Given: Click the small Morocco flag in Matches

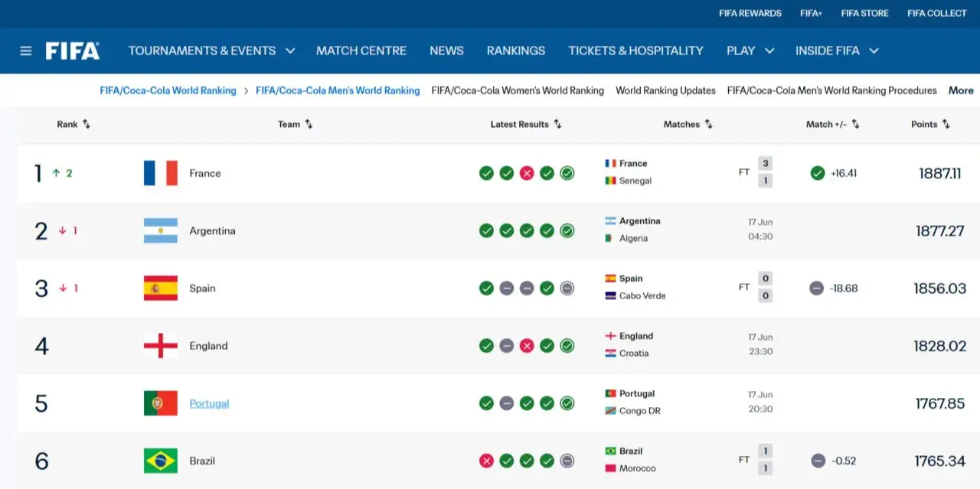Looking at the screenshot, I should [x=610, y=468].
